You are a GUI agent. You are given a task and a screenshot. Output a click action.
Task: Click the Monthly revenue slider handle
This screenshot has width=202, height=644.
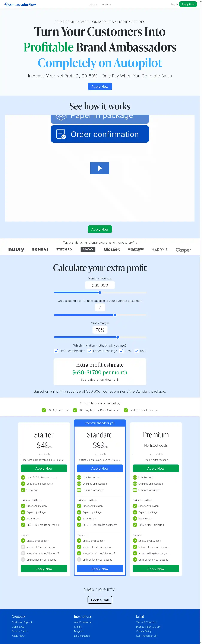point(100,293)
